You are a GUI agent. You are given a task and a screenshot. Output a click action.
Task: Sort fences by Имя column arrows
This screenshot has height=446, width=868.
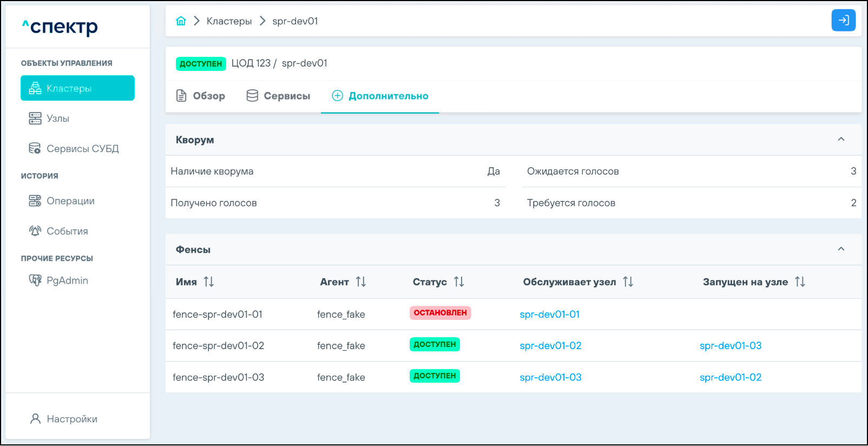click(x=209, y=282)
